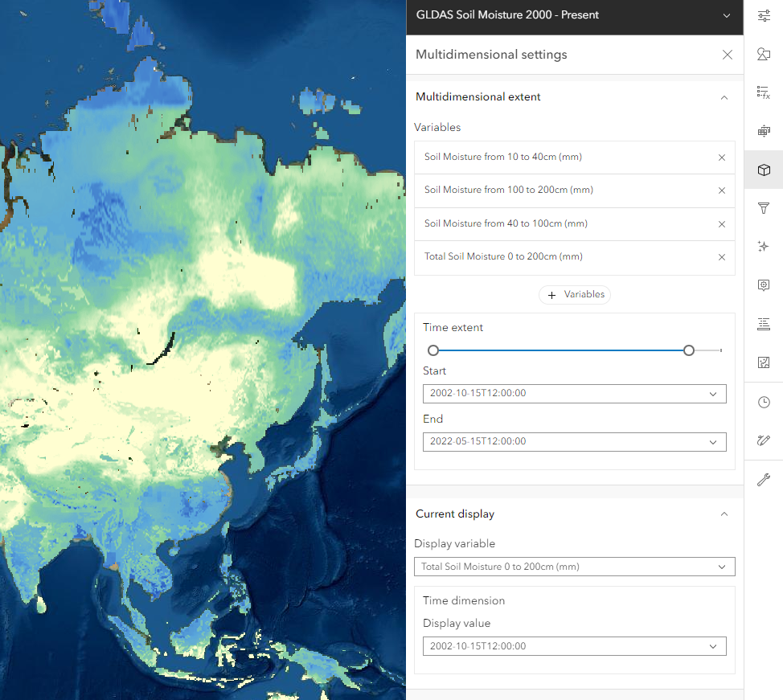Open the Start date dropdown
783x700 pixels.
point(712,394)
